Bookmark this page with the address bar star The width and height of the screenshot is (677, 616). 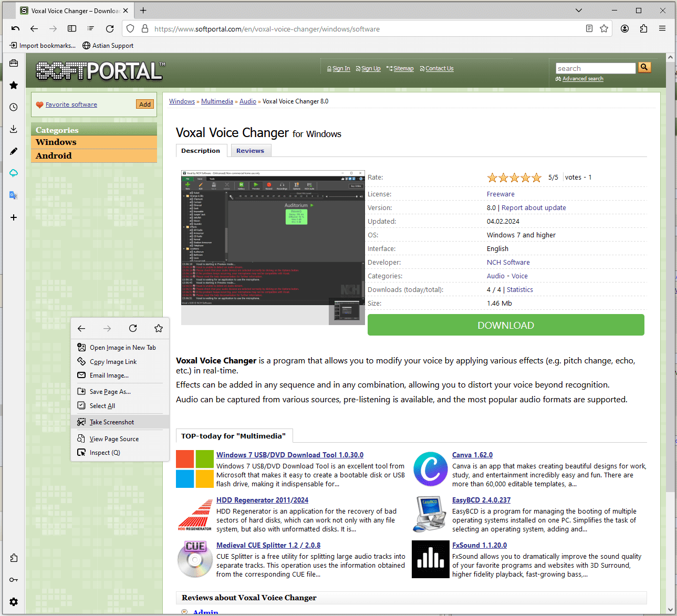pyautogui.click(x=604, y=29)
